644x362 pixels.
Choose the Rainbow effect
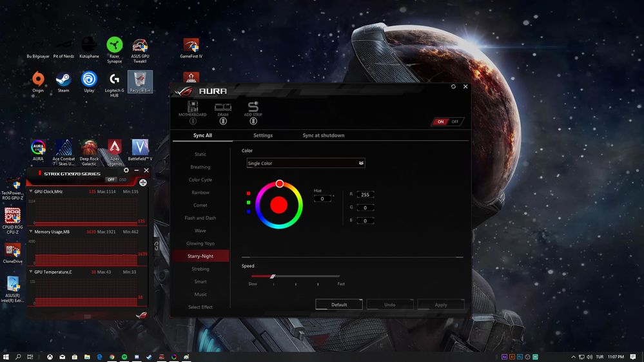[200, 193]
